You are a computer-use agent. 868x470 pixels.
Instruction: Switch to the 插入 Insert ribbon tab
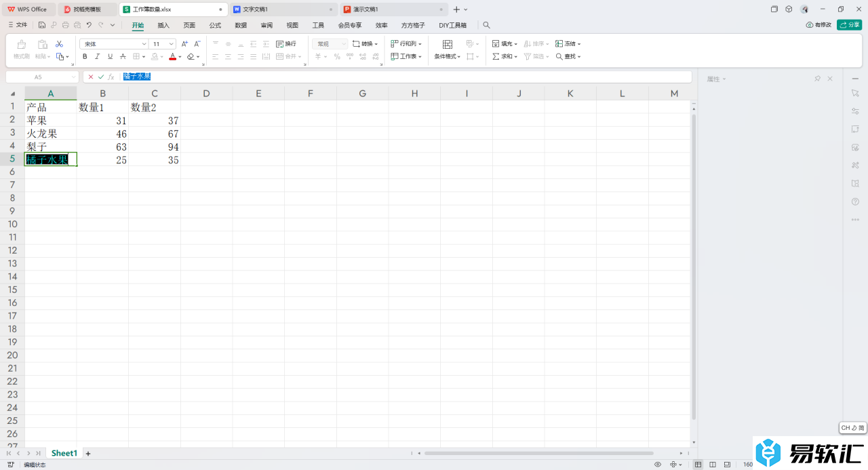[163, 25]
